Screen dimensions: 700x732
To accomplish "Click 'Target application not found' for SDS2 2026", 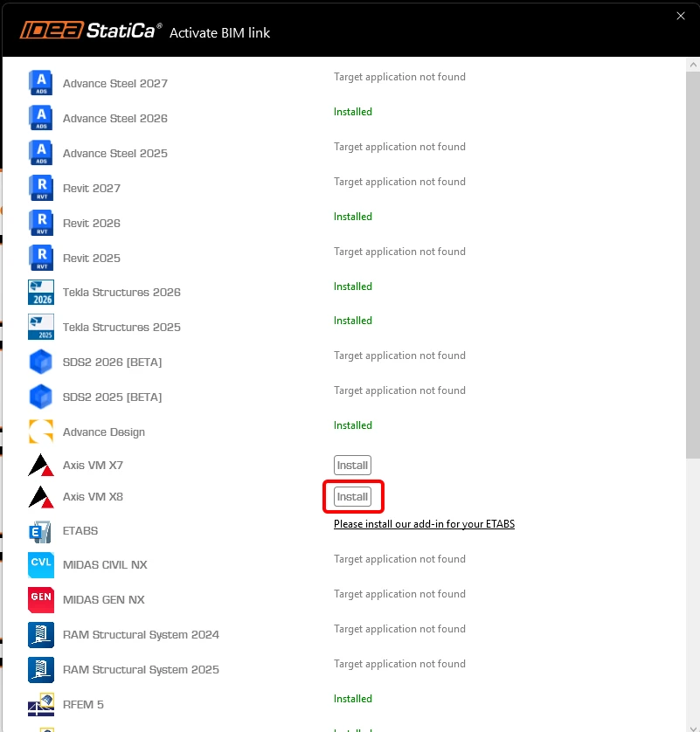I will click(399, 356).
